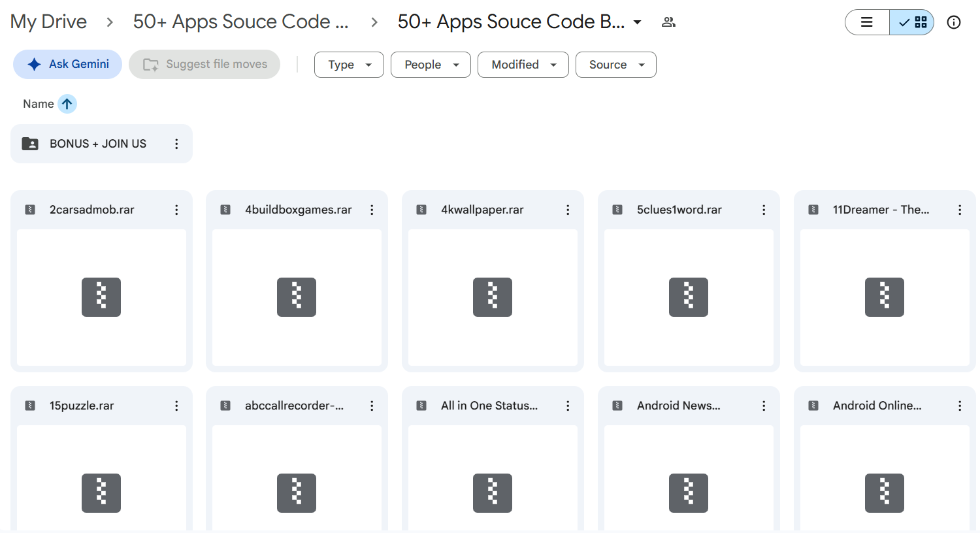Select the 4kwallpaper.rar thumbnail preview
980x533 pixels.
[x=493, y=297]
